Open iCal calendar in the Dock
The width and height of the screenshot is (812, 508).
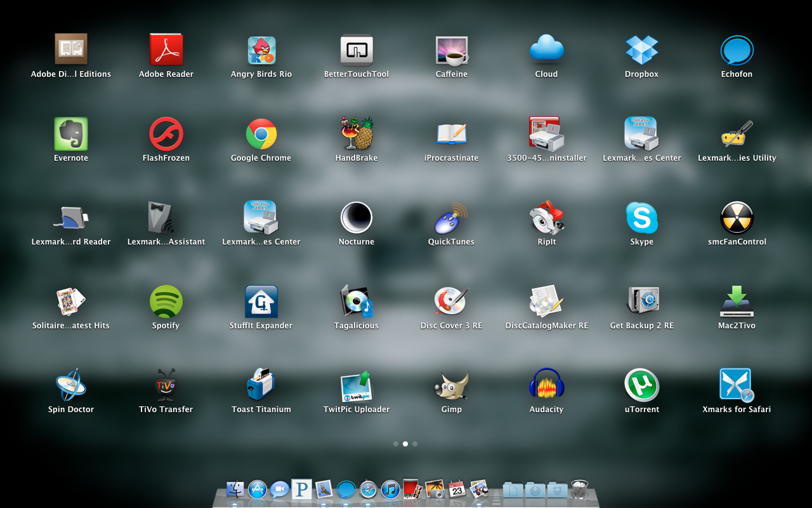457,489
